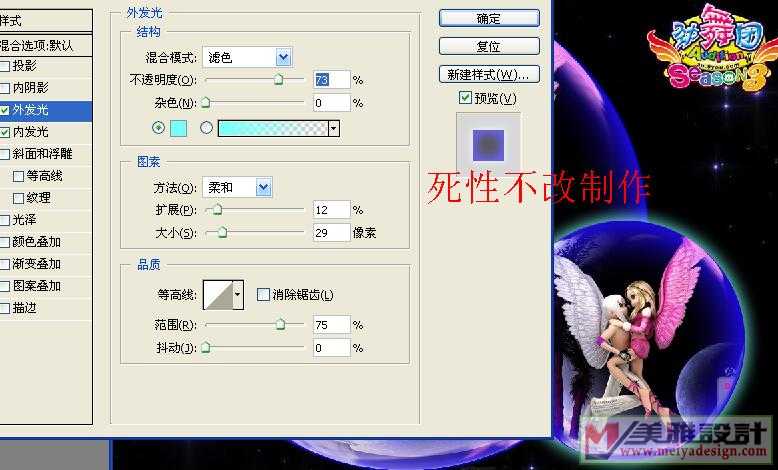Uncheck the 外发光 style checkbox
This screenshot has height=470, width=778.
4,110
